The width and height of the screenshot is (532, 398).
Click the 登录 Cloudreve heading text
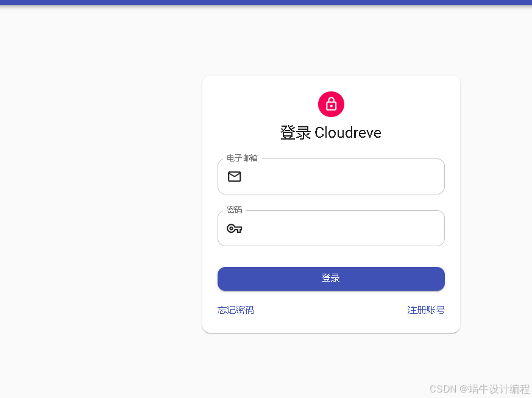[x=331, y=133]
